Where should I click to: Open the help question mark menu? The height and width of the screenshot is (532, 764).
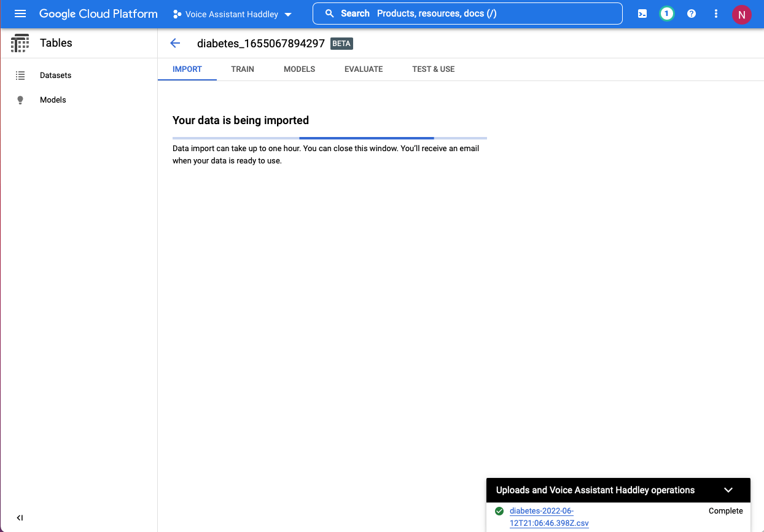(x=692, y=14)
